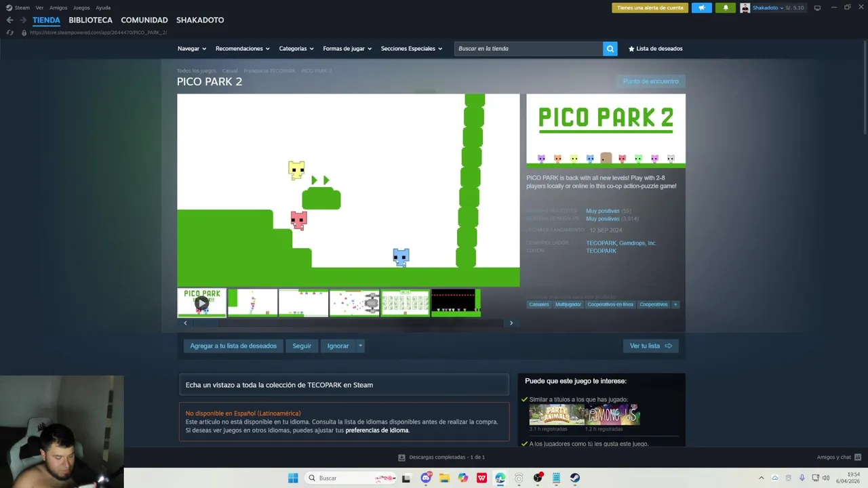Reload the store page
Image resolution: width=868 pixels, height=488 pixels.
pos(9,33)
